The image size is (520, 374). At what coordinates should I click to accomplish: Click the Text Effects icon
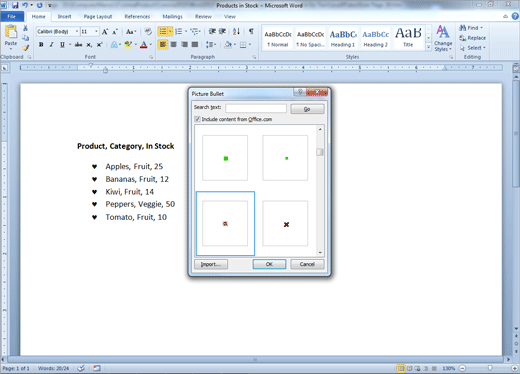pyautogui.click(x=114, y=45)
